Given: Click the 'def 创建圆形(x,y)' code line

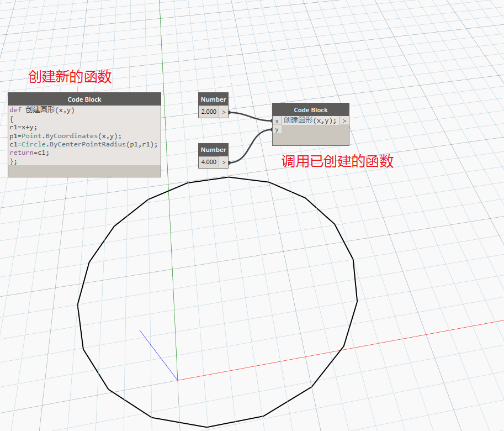Looking at the screenshot, I should 42,110.
